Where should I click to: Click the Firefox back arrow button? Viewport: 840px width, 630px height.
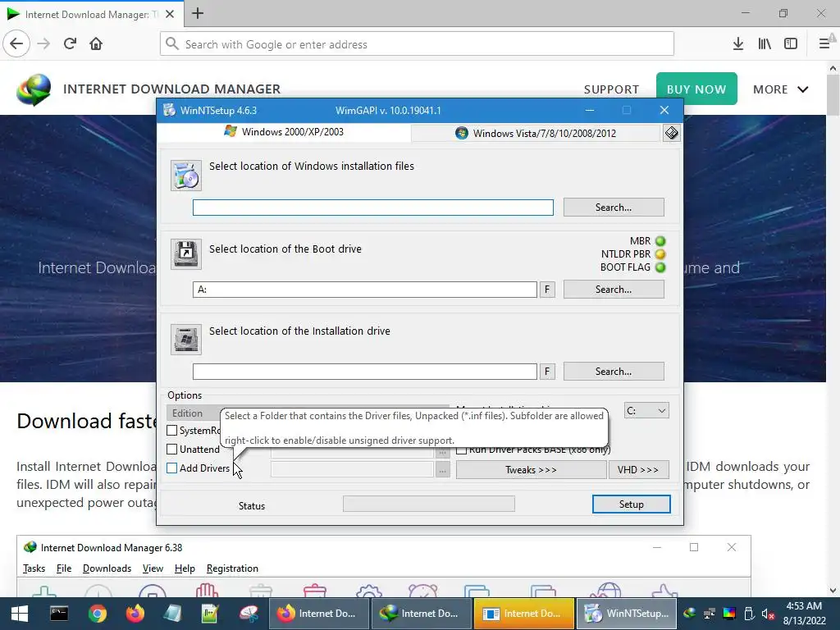[x=16, y=43]
